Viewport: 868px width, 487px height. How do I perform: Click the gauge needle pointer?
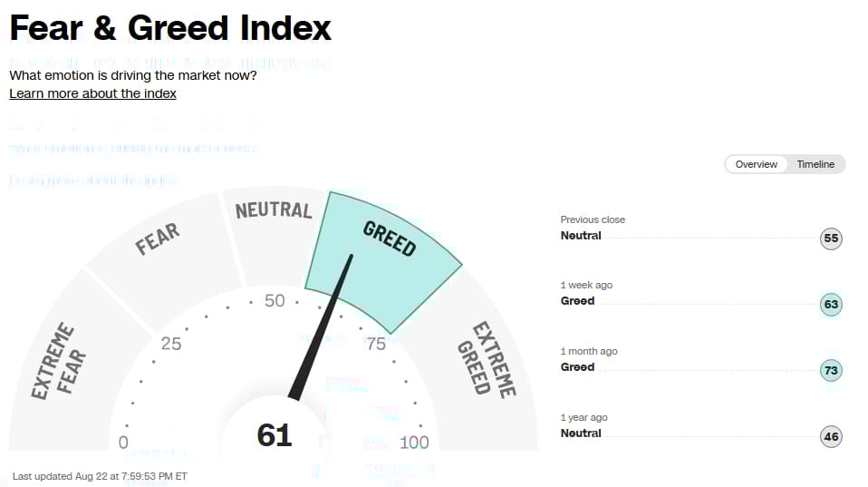pos(321,326)
